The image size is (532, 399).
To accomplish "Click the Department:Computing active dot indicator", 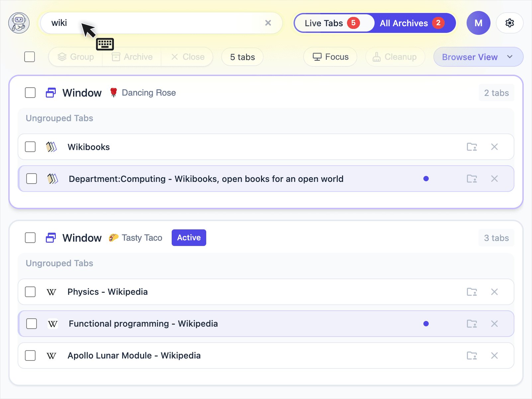I will 426,179.
